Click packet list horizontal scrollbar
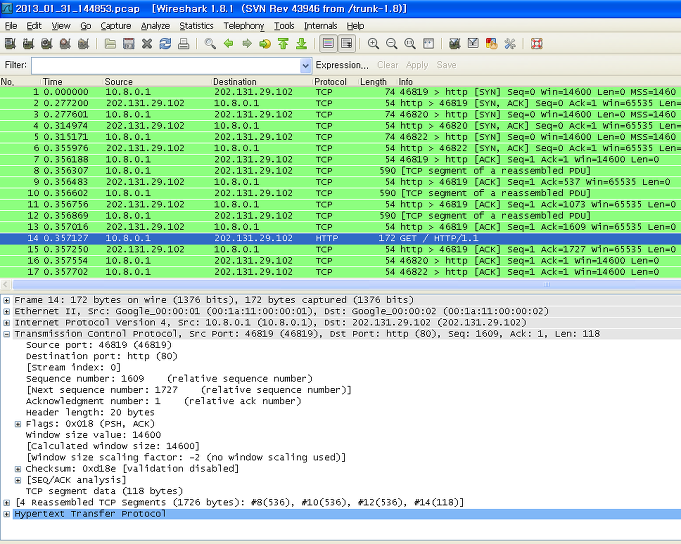Image resolution: width=681 pixels, height=544 pixels. (346, 285)
